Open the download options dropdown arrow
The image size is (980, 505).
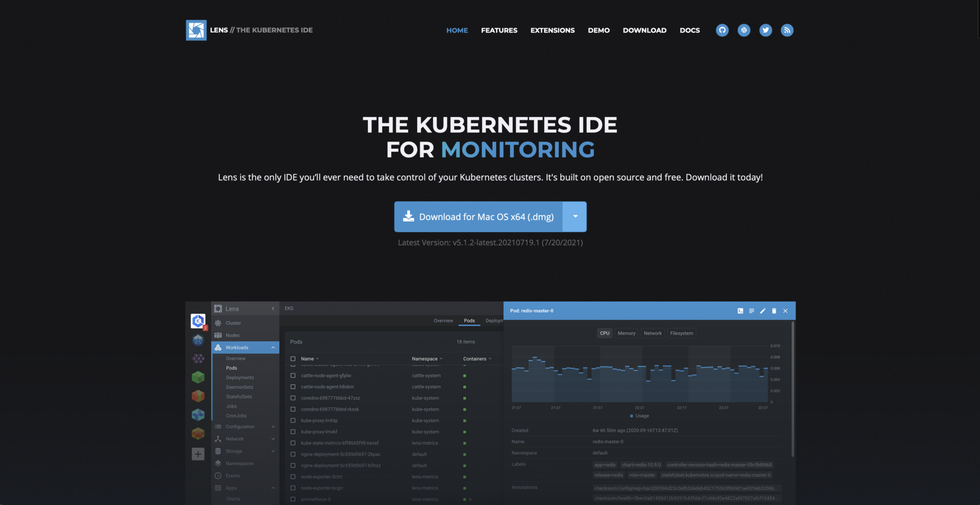(x=574, y=216)
